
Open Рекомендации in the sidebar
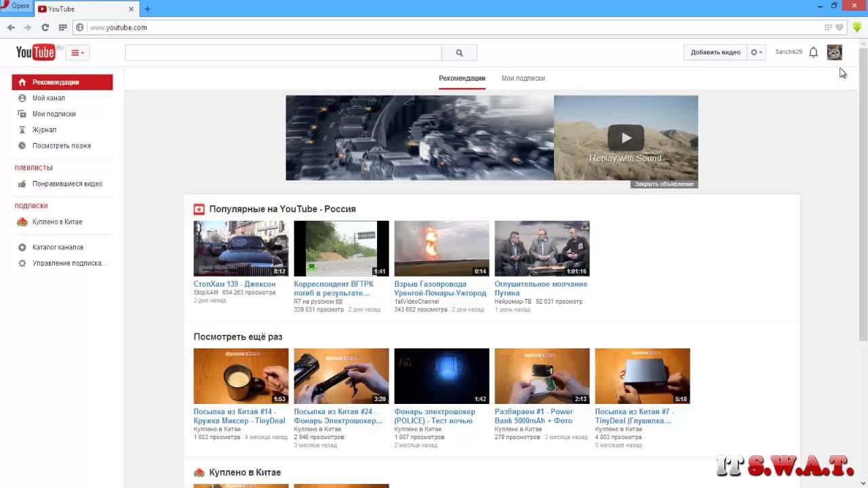62,82
